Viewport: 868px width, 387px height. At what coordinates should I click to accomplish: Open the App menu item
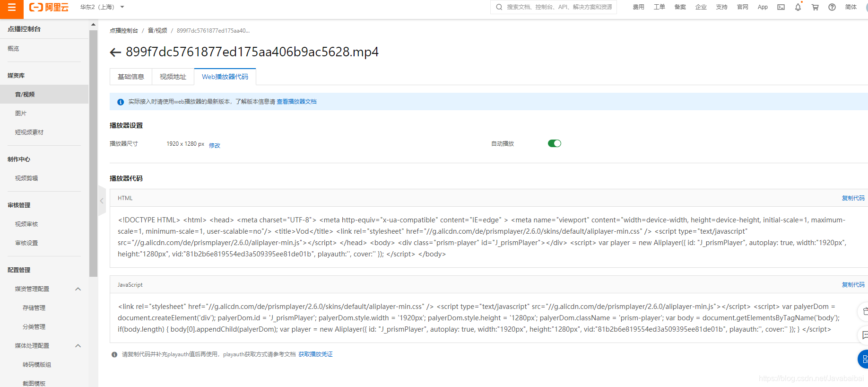(x=763, y=7)
